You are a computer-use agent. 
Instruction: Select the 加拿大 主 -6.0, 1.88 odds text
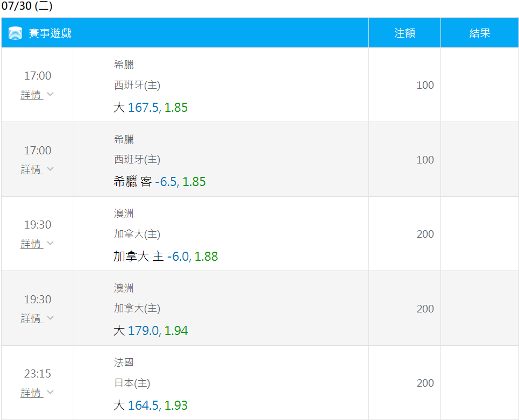166,257
